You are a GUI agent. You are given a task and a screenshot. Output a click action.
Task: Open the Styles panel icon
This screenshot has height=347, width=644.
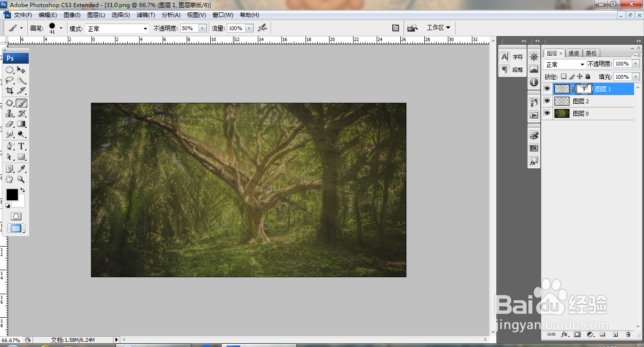(x=534, y=161)
